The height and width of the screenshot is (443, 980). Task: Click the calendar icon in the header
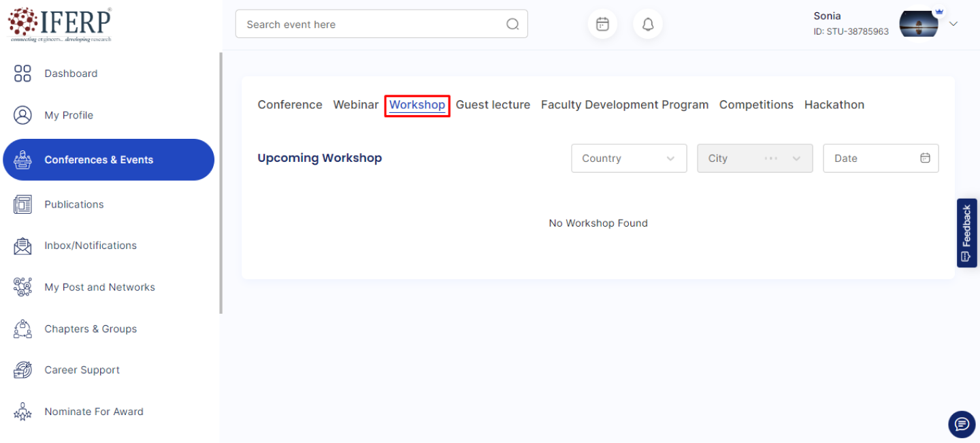[602, 24]
